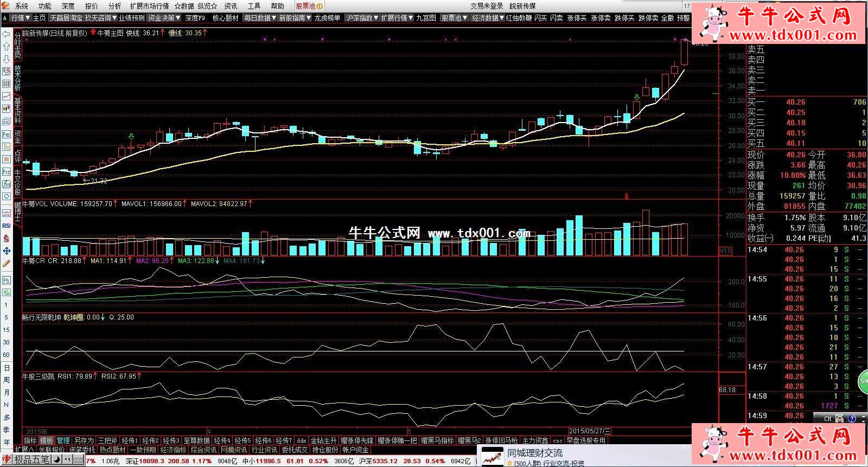The width and height of the screenshot is (868, 467).
Task: Click 龙虎榜单 toolbar button
Action: (328, 18)
